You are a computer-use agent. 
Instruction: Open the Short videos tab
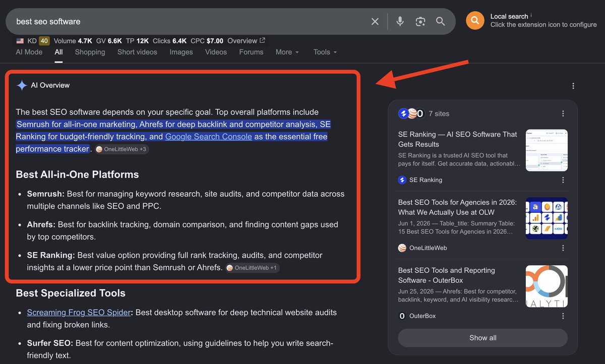tap(137, 52)
